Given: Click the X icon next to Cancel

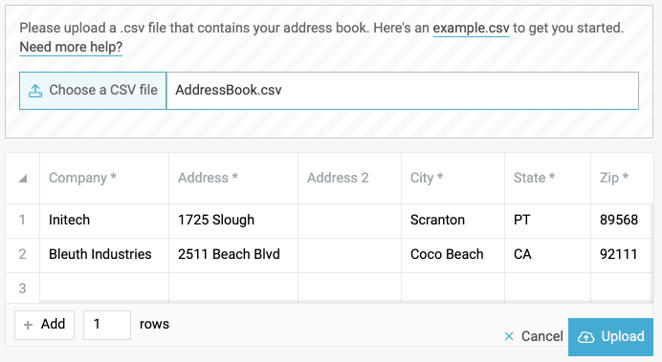Looking at the screenshot, I should pyautogui.click(x=509, y=336).
